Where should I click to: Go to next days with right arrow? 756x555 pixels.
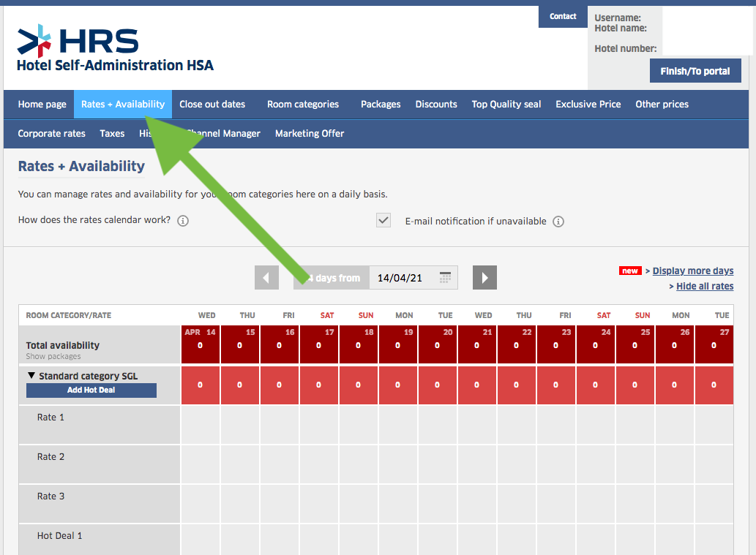click(484, 278)
